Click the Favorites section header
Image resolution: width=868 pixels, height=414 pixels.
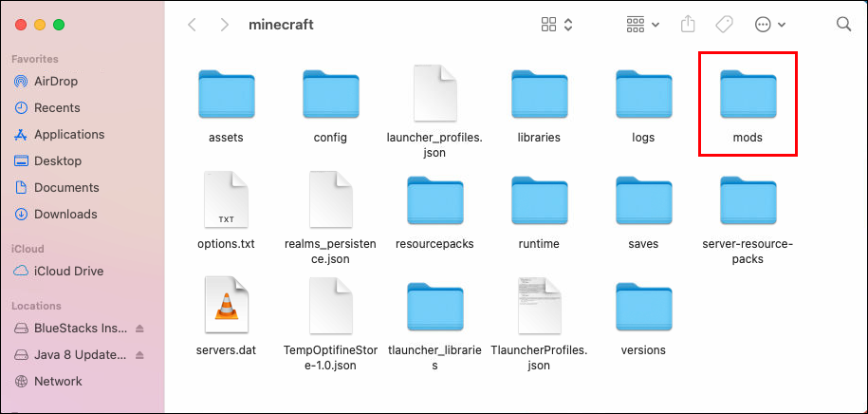[35, 59]
